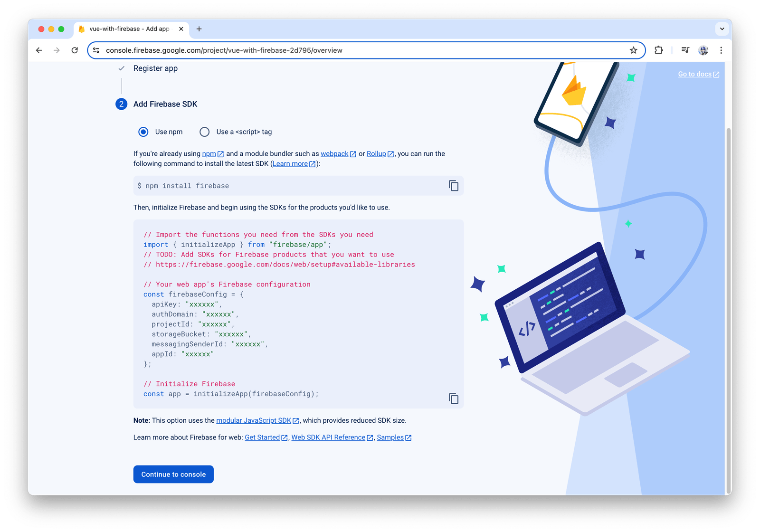Image resolution: width=760 pixels, height=532 pixels.
Task: Open the Get Started link
Action: [266, 437]
